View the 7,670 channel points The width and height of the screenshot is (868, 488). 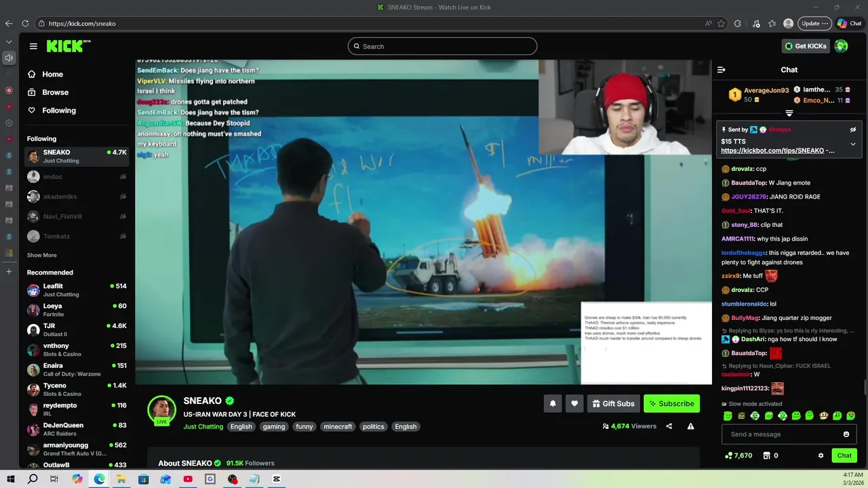pos(738,455)
